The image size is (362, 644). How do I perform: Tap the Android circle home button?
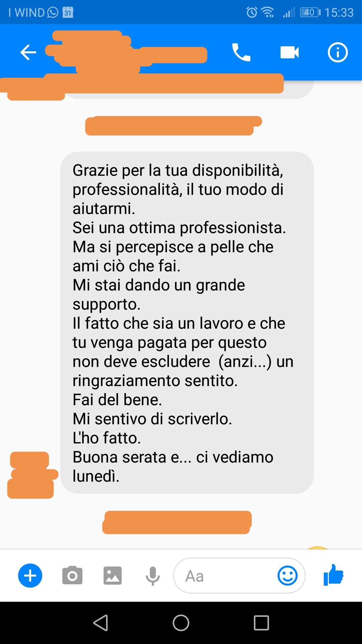pyautogui.click(x=181, y=623)
